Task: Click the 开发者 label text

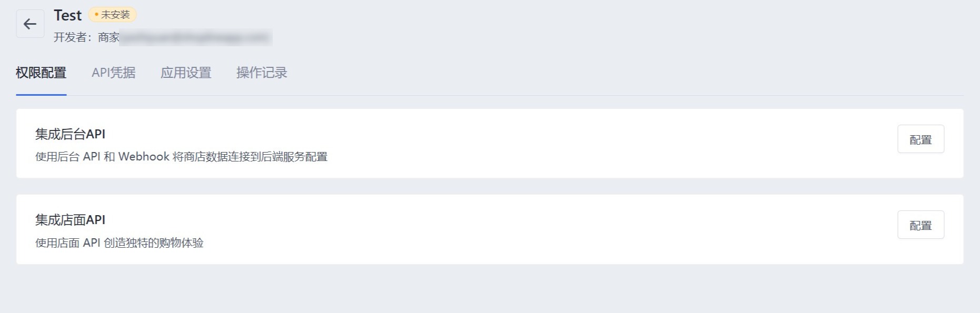Action: pos(70,37)
